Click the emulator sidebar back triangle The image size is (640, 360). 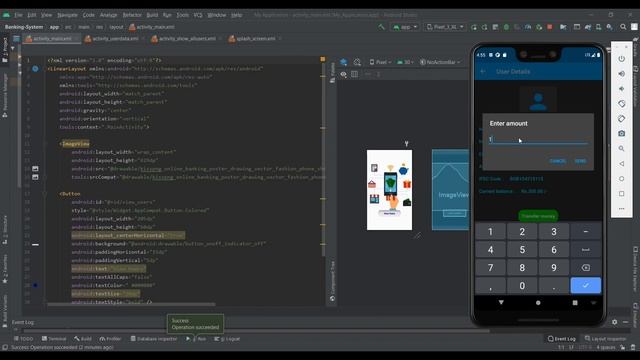(621, 164)
